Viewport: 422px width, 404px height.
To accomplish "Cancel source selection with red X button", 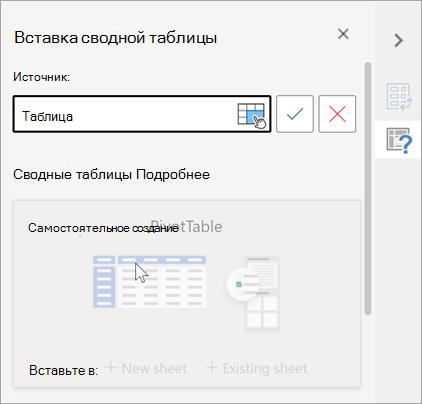I will click(x=337, y=114).
